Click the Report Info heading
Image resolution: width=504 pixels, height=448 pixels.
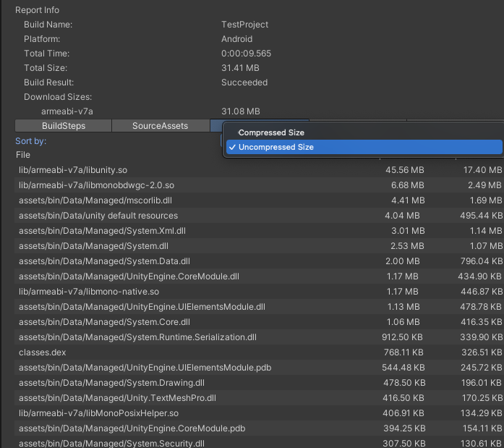point(38,10)
